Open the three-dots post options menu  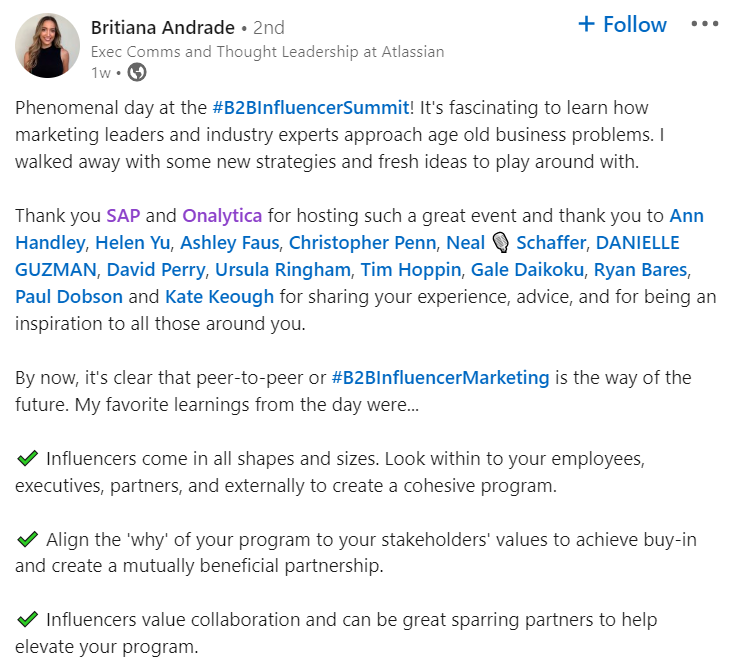(704, 25)
